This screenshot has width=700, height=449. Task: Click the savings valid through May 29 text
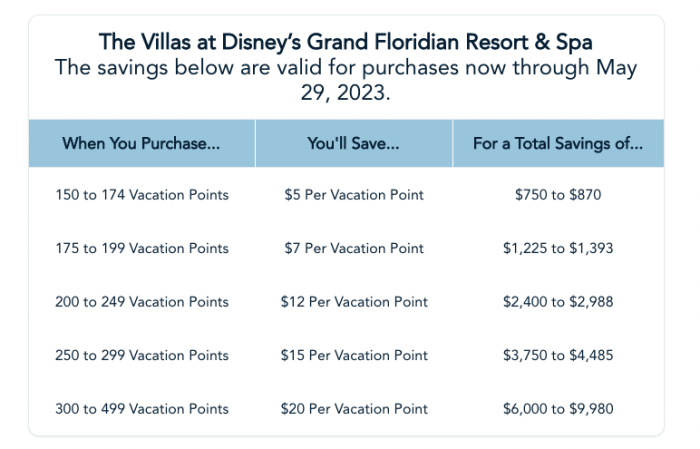[x=346, y=79]
